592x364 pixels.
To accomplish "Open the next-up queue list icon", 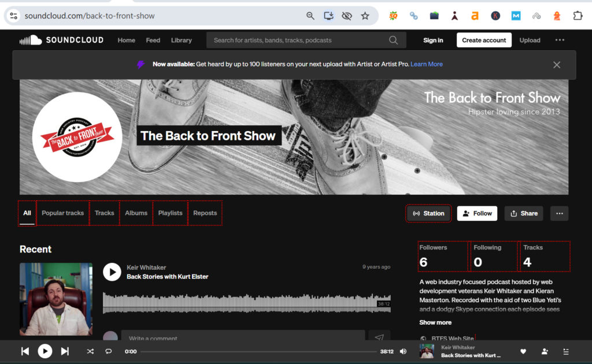I will pyautogui.click(x=566, y=351).
